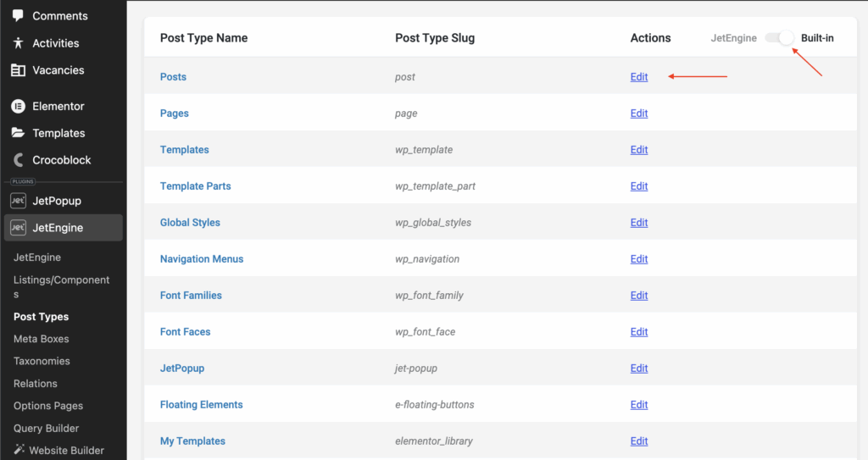Screen dimensions: 868x460
Task: Click the wp_global_styles slug text
Action: (x=433, y=223)
